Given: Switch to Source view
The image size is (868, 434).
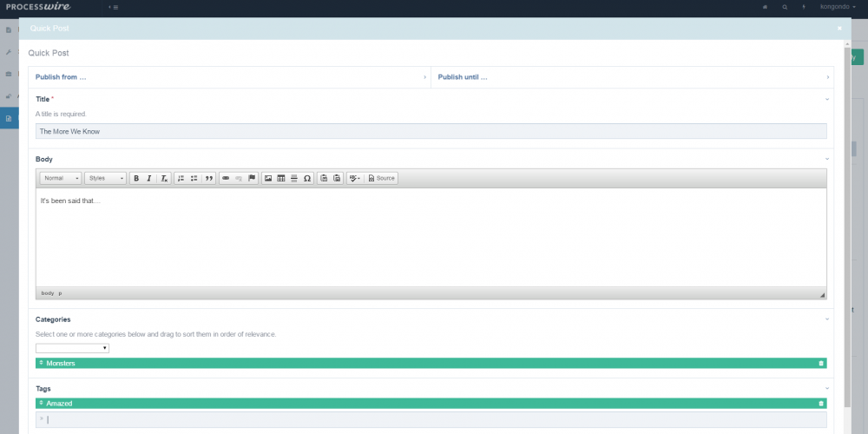Looking at the screenshot, I should [381, 178].
